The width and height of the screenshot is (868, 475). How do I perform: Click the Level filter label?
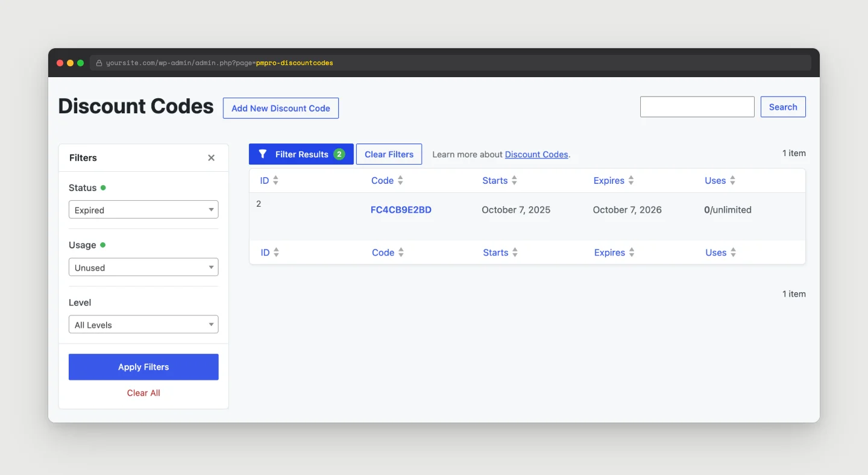pos(80,303)
